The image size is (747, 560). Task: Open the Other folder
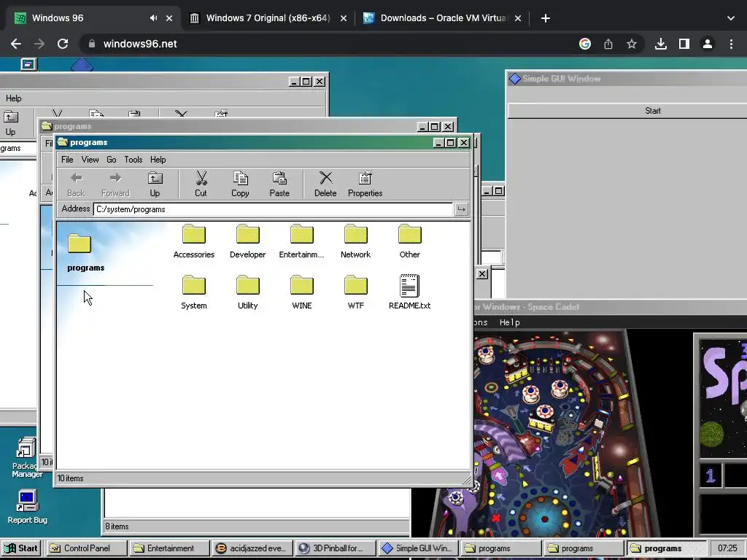click(410, 241)
